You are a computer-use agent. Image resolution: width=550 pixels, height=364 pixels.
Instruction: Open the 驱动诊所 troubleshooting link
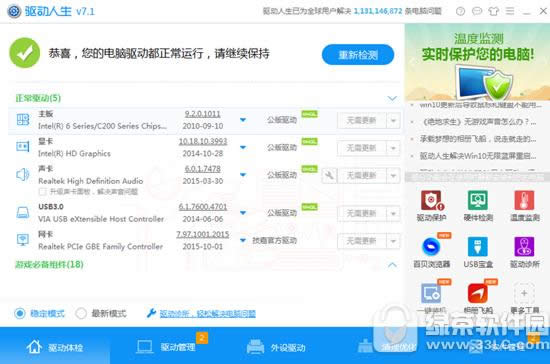click(208, 314)
